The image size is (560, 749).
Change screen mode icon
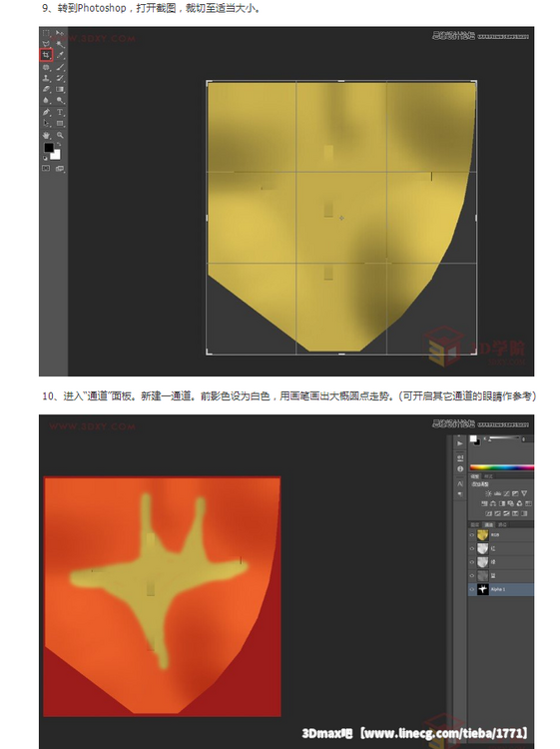pos(60,169)
